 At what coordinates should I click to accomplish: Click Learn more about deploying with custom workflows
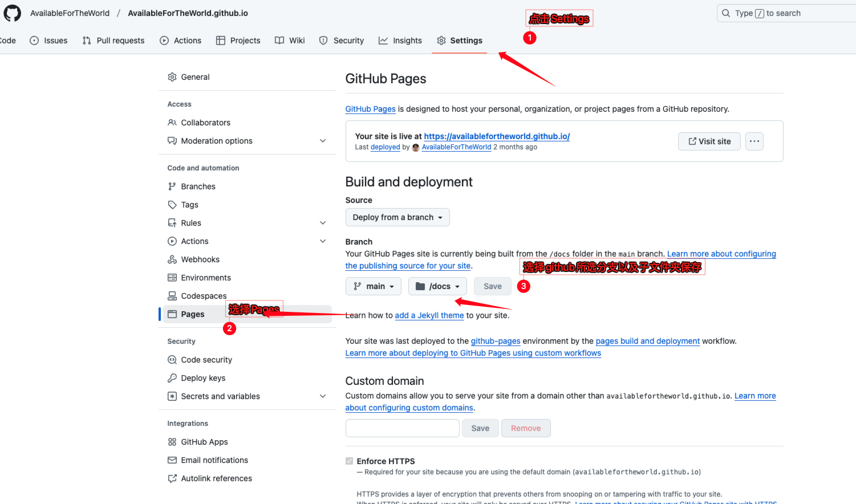(x=473, y=353)
